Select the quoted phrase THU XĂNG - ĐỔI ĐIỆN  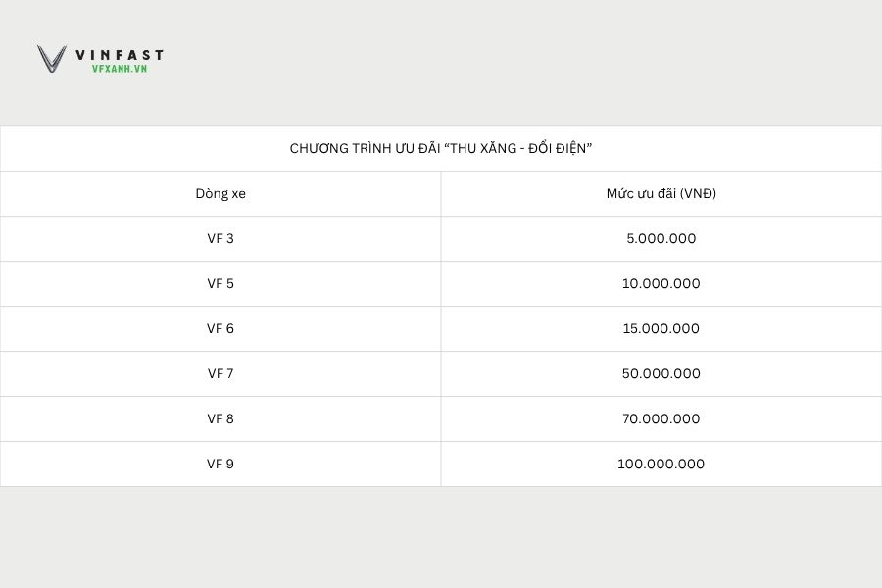coord(518,148)
